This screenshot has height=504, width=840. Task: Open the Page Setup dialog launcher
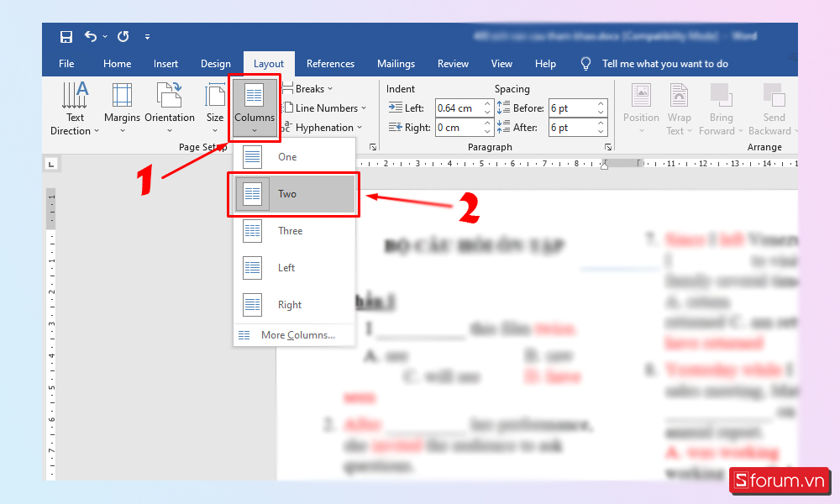373,147
